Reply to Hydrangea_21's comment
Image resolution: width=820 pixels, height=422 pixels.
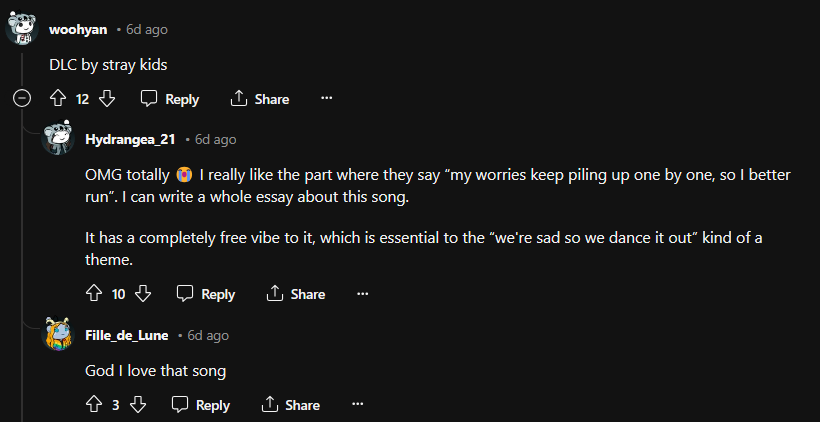[x=206, y=293]
